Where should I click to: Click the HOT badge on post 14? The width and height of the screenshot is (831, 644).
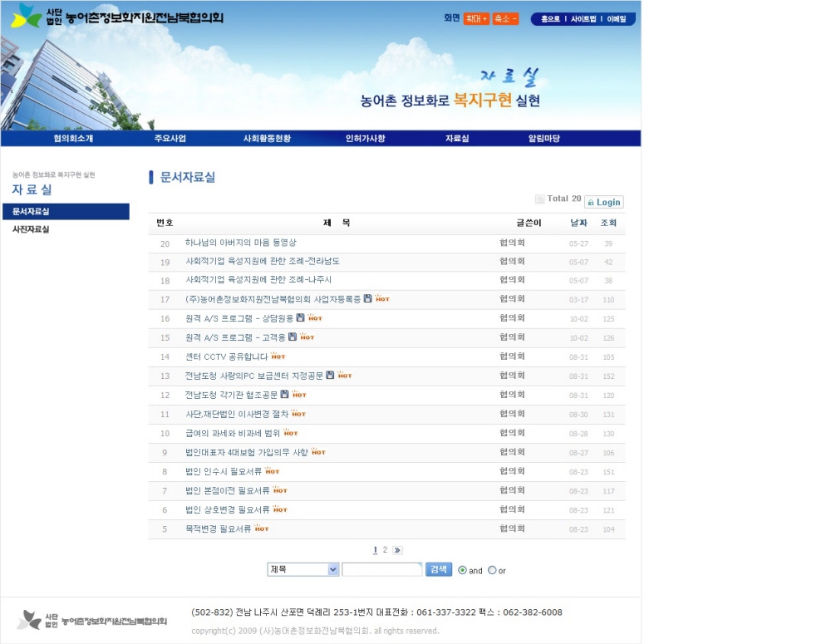(x=278, y=356)
